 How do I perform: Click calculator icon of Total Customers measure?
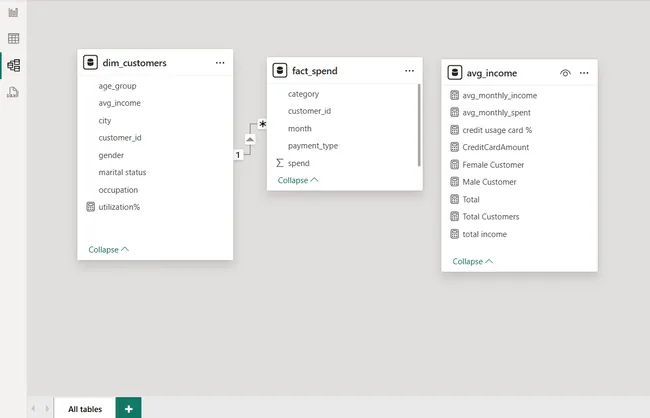point(454,216)
